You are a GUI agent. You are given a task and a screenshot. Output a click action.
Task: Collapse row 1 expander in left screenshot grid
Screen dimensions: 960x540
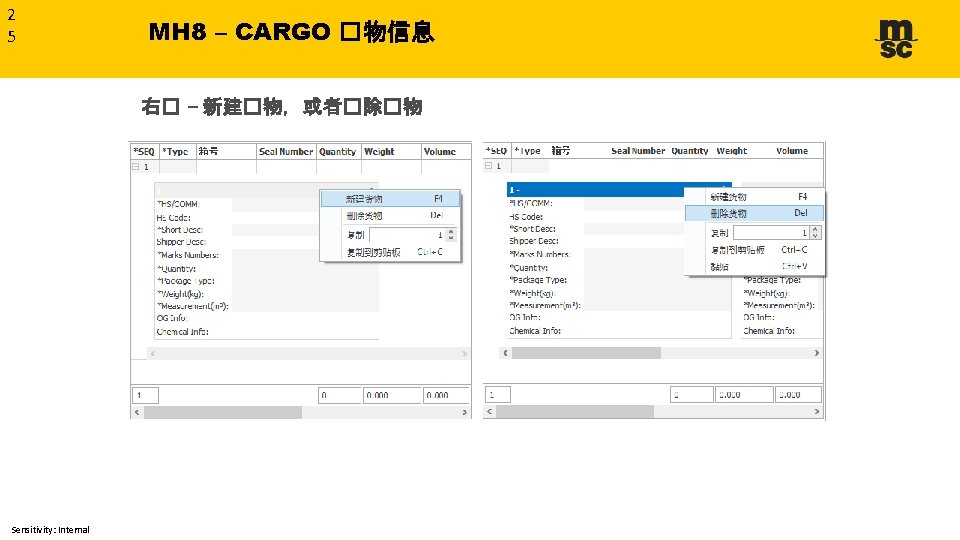point(136,167)
